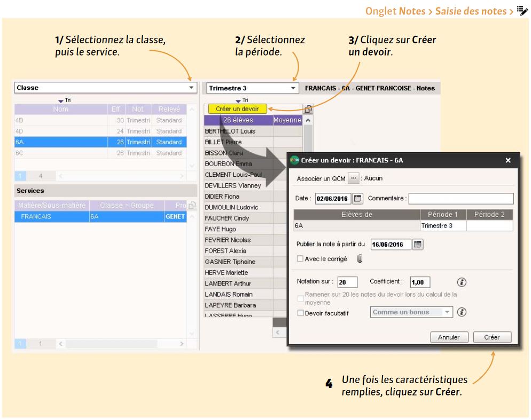Open the Classe dropdown
This screenshot has width=531, height=420.
pyautogui.click(x=191, y=88)
